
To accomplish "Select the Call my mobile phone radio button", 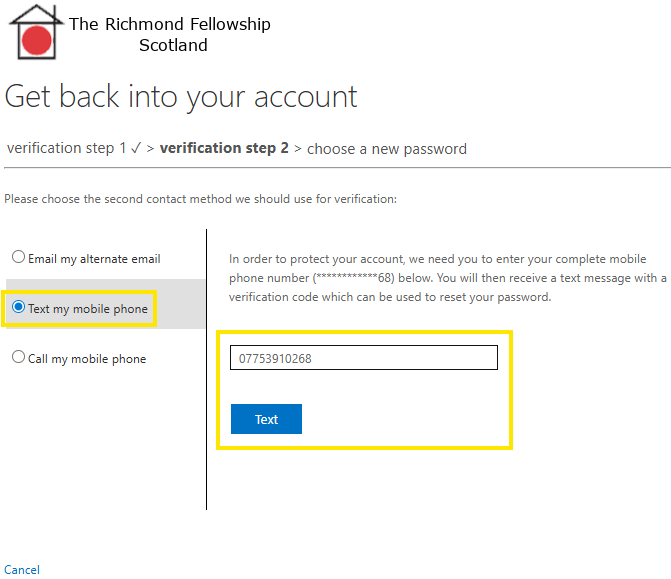I will point(18,358).
